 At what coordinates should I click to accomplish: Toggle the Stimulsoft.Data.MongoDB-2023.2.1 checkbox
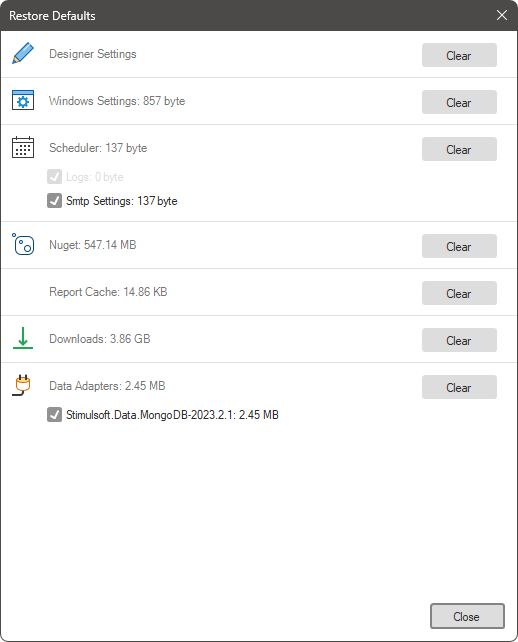(x=54, y=414)
